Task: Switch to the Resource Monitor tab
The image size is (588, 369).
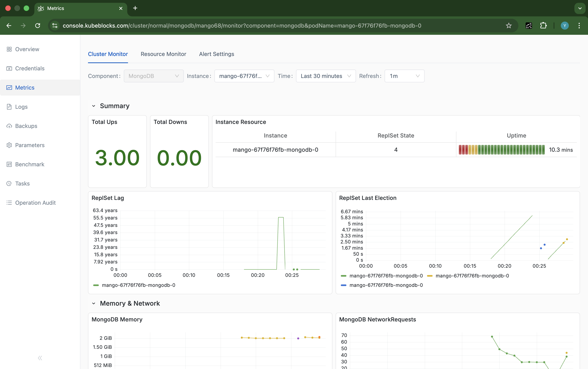Action: pyautogui.click(x=163, y=54)
